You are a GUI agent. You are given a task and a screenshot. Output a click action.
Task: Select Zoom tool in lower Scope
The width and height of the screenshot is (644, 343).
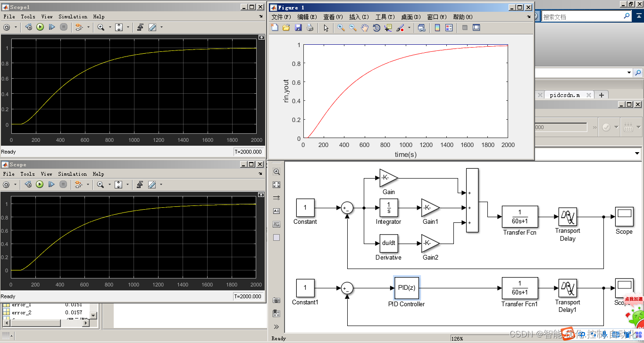[100, 185]
